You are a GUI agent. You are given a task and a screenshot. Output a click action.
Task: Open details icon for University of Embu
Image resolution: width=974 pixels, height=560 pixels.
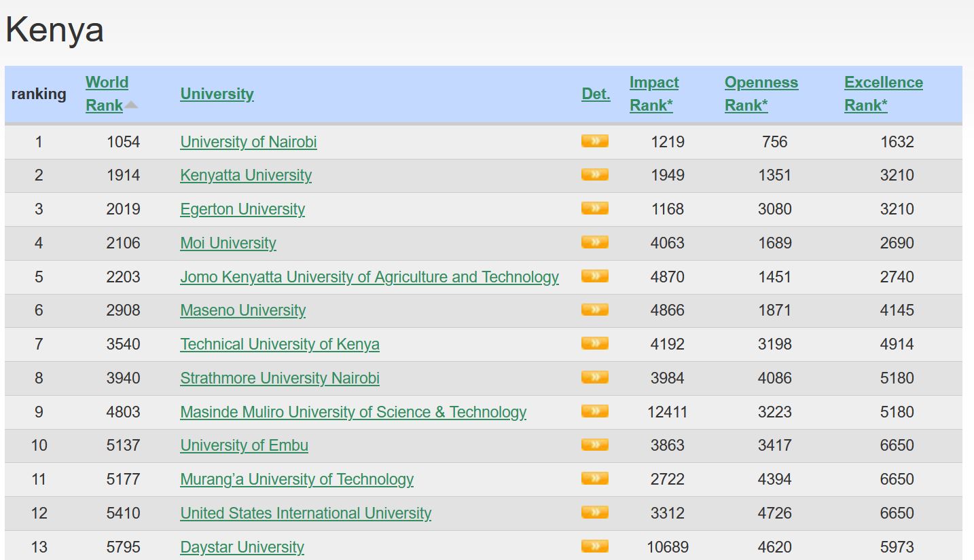pos(594,445)
